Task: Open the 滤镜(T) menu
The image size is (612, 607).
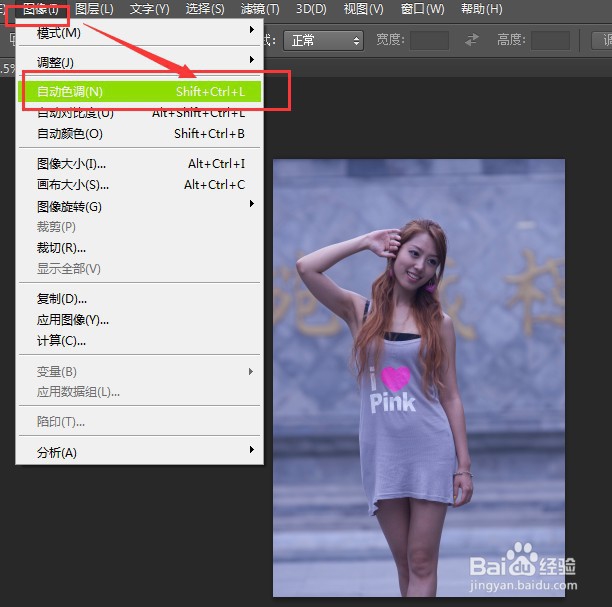Action: pos(260,9)
